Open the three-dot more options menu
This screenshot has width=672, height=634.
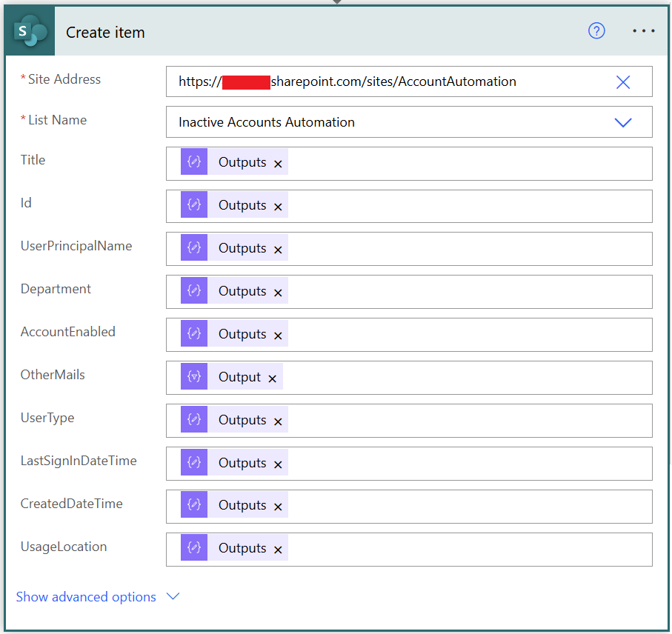coord(643,30)
